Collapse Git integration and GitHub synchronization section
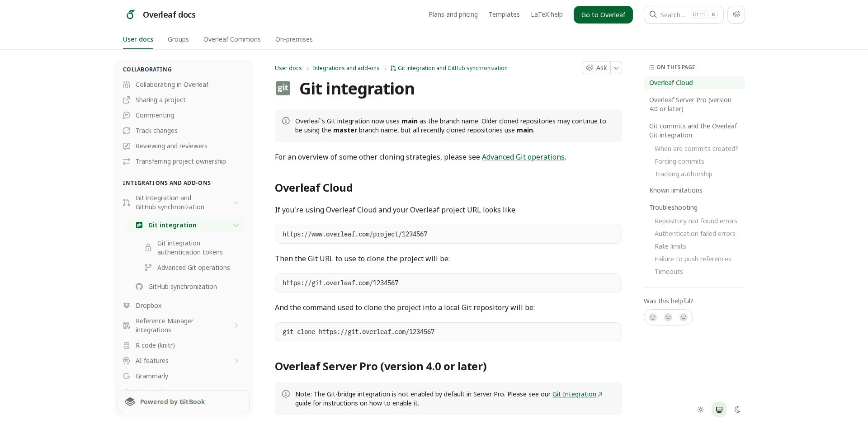Screen dimensions: 868x424 click(236, 203)
